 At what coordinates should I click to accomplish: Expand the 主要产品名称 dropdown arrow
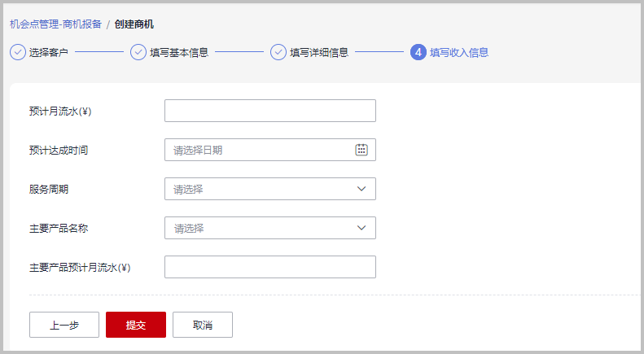click(361, 228)
